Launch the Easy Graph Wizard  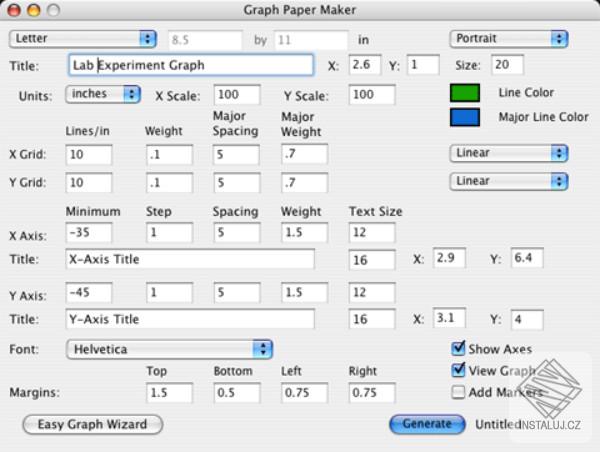(x=93, y=424)
